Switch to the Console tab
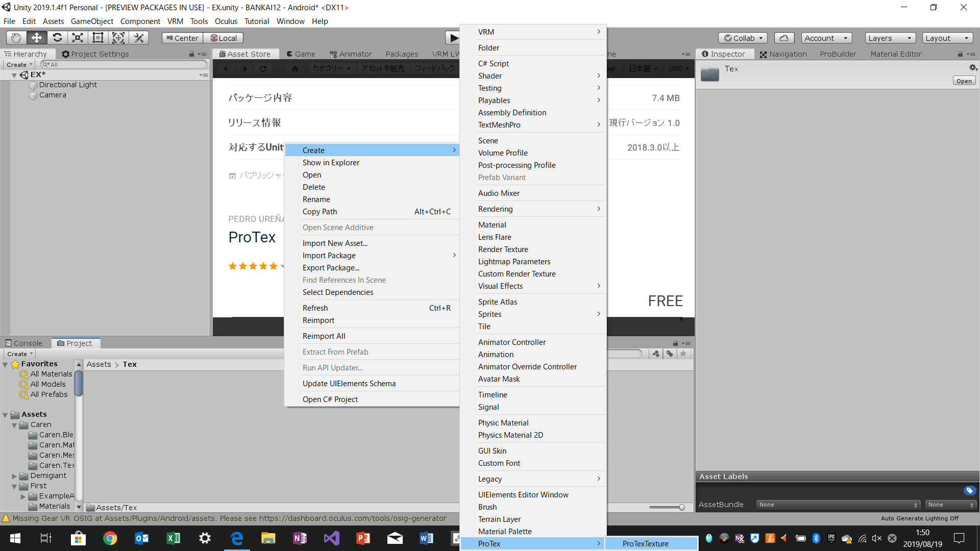The image size is (980, 551). [x=23, y=343]
